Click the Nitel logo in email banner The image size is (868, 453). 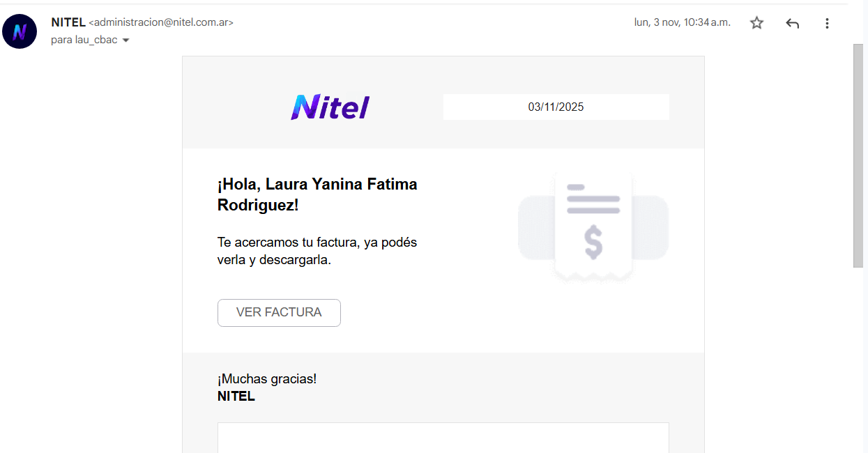[x=330, y=107]
